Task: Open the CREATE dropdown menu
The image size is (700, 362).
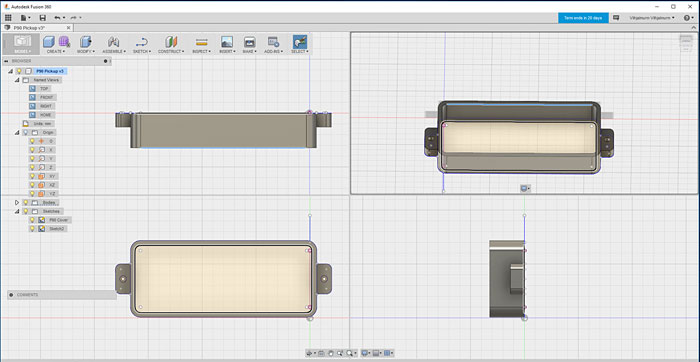Action: 56,51
